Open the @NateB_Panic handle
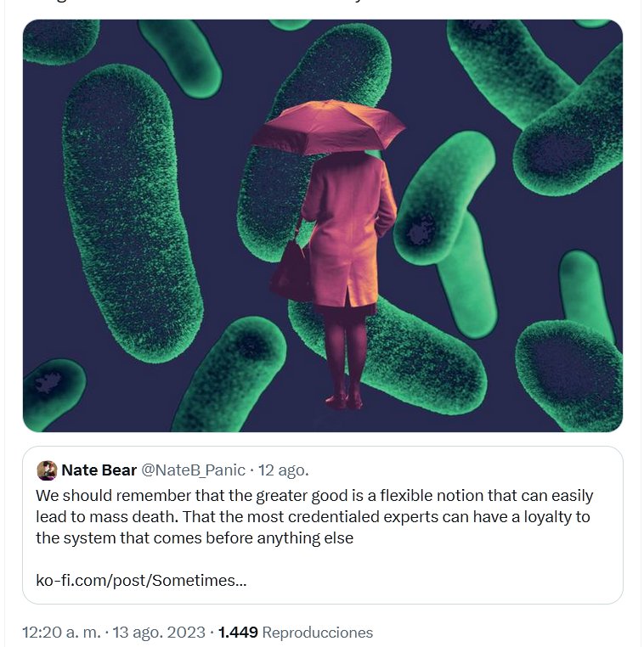 tap(193, 470)
